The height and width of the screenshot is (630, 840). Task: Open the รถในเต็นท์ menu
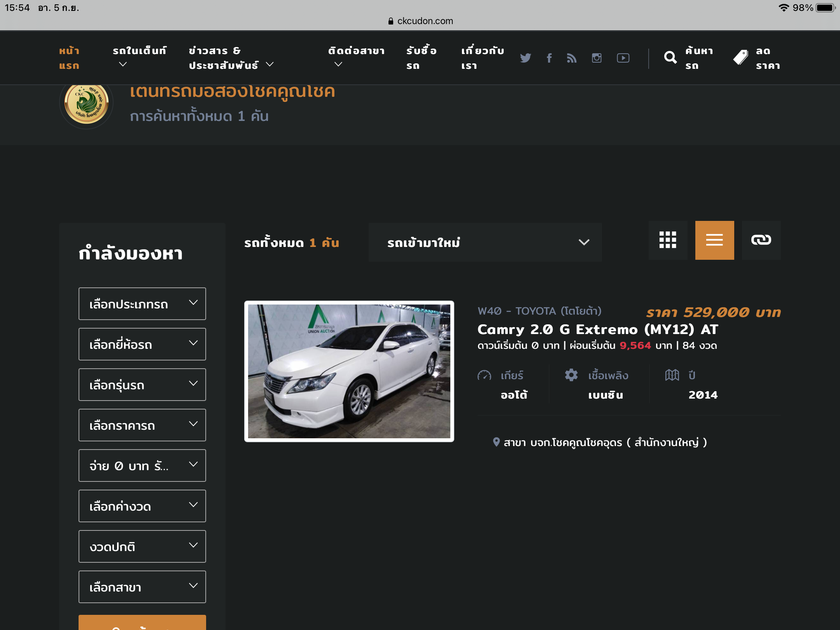(139, 57)
